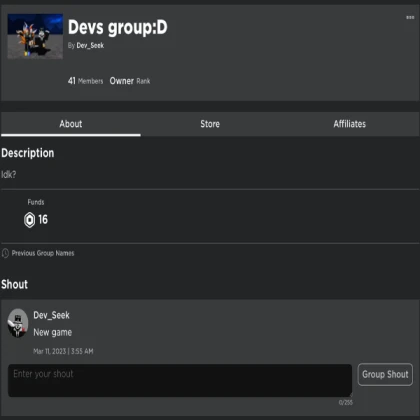Image resolution: width=420 pixels, height=420 pixels.
Task: Open the Previous Group Names link
Action: point(43,253)
